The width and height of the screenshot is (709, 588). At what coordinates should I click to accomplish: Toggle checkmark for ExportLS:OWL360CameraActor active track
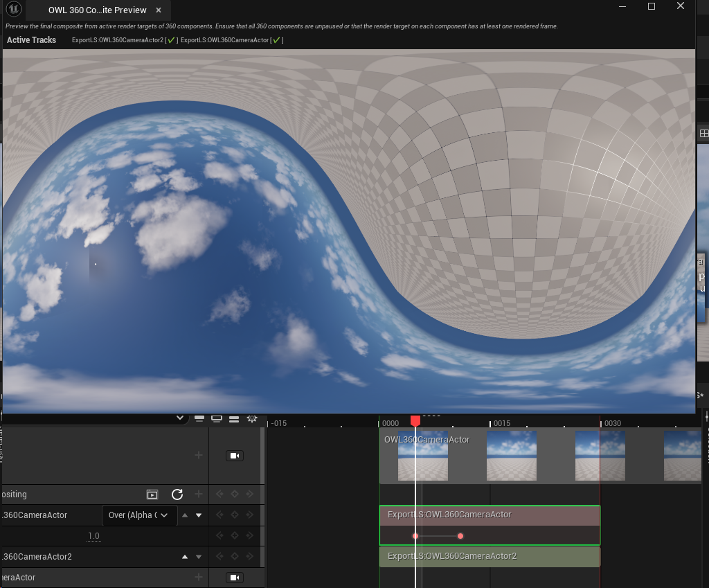pyautogui.click(x=277, y=40)
